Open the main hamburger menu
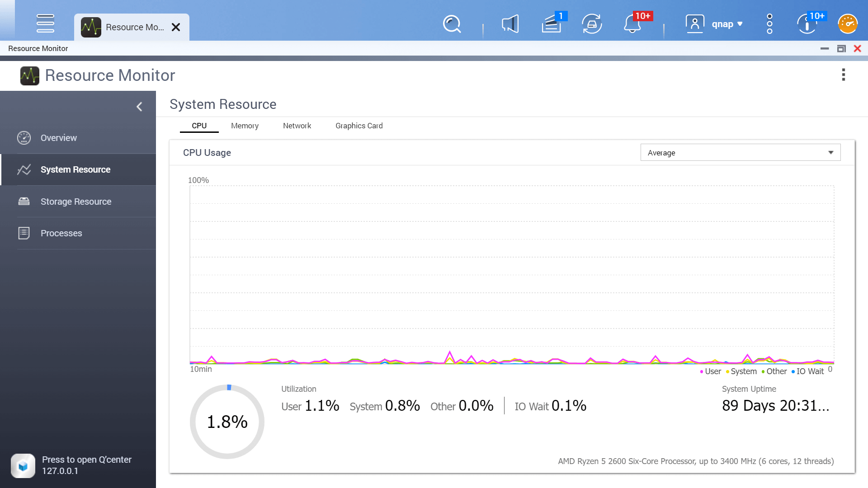Screen dimensions: 868x488 coord(45,23)
